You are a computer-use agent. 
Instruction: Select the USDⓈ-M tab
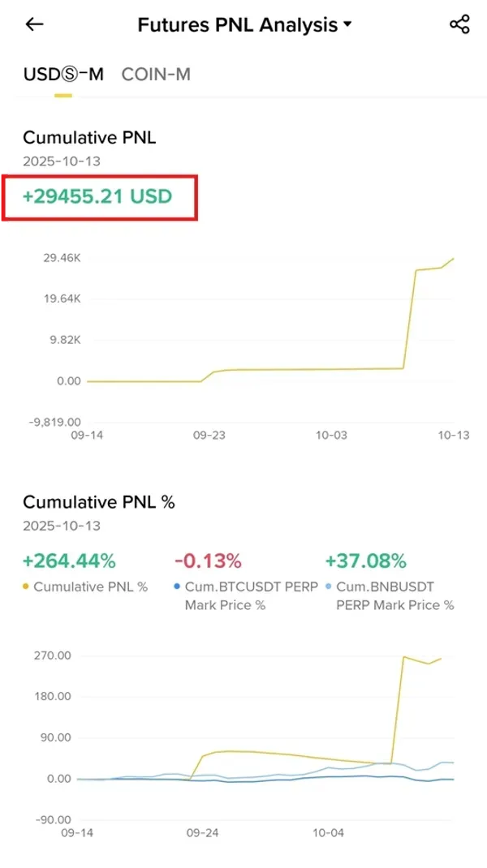[x=63, y=75]
